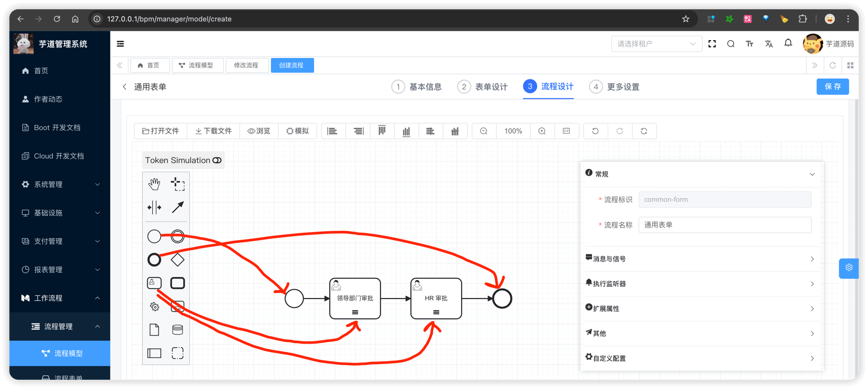Toggle the sidebar collapse hamburger
The image size is (868, 389).
[x=120, y=44]
